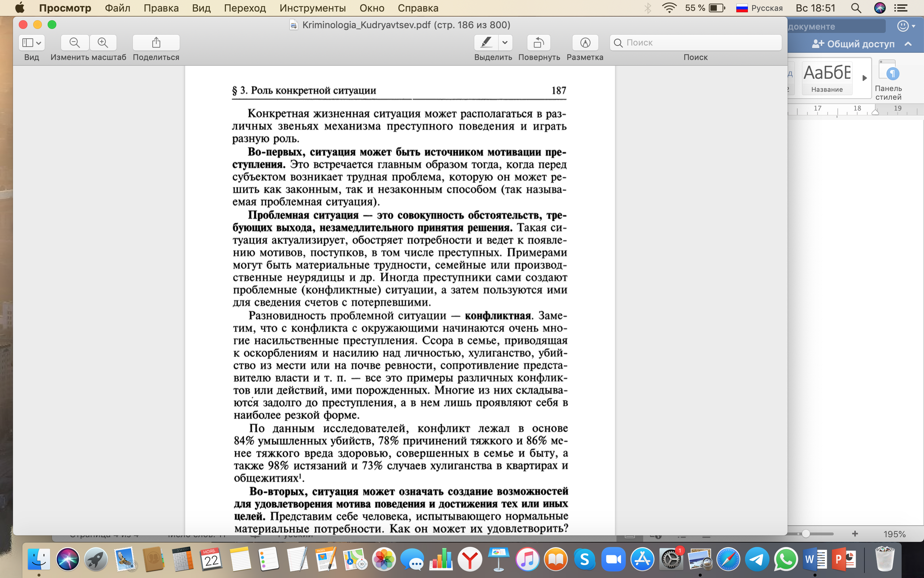Open Maps from the Dock
Image resolution: width=924 pixels, height=578 pixels.
(355, 560)
